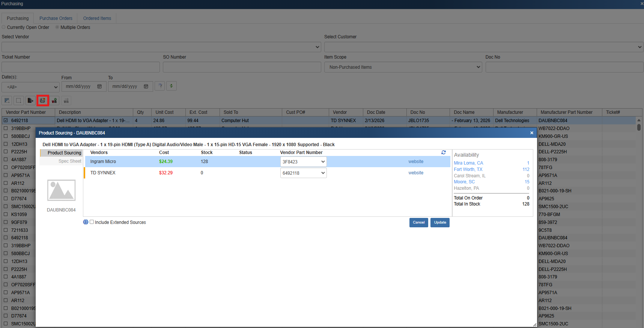Click the deselect all rows toolbar icon
This screenshot has height=328, width=644.
pyautogui.click(x=18, y=101)
